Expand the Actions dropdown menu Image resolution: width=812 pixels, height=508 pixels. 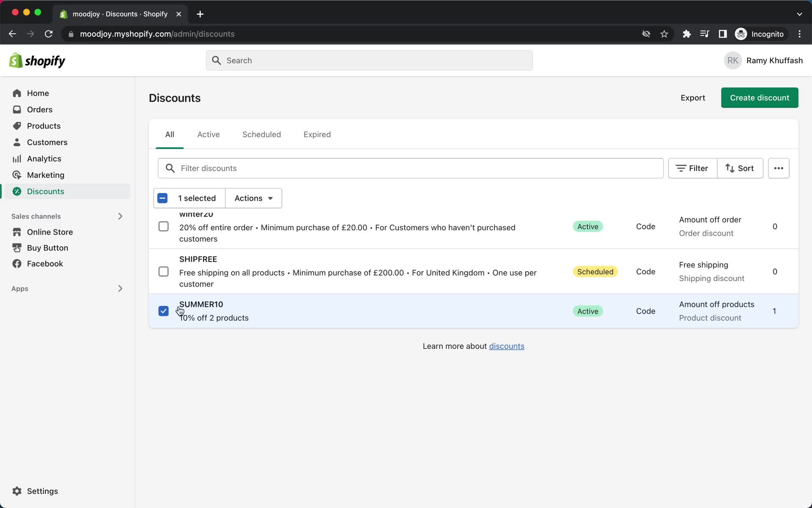(252, 198)
